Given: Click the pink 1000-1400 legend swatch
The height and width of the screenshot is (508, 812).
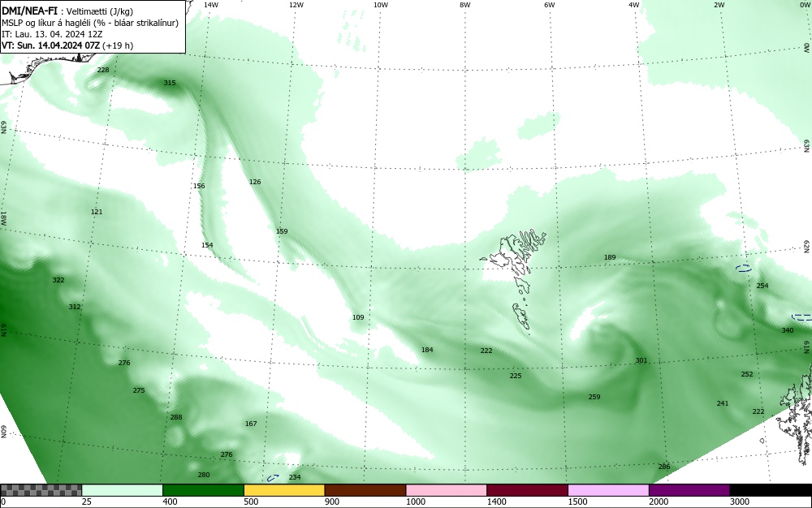Looking at the screenshot, I should click(447, 490).
